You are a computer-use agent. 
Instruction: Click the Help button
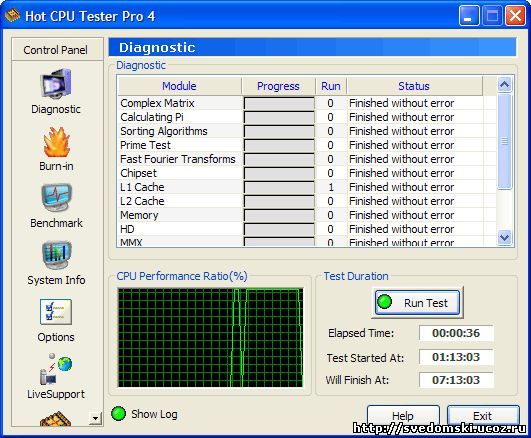[403, 415]
